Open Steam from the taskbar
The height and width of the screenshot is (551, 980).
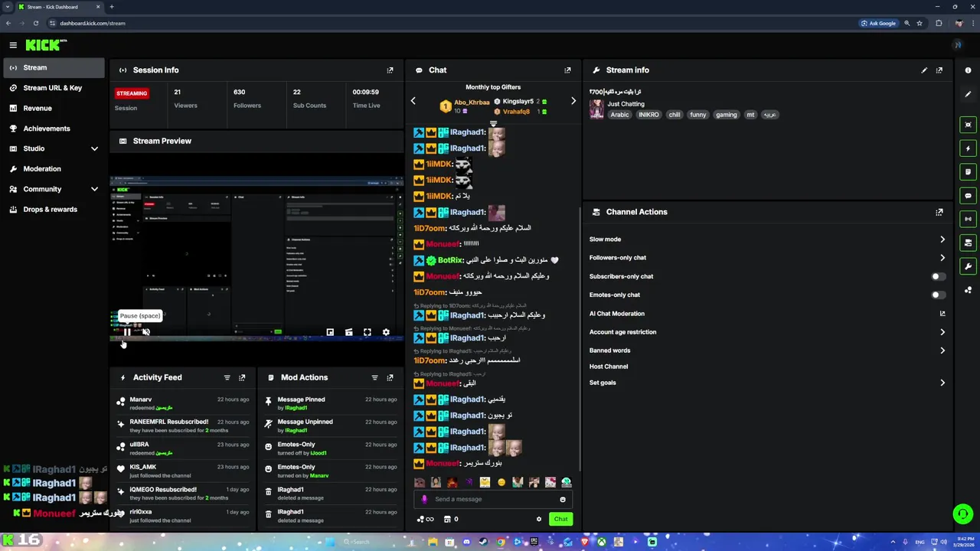[x=484, y=543]
